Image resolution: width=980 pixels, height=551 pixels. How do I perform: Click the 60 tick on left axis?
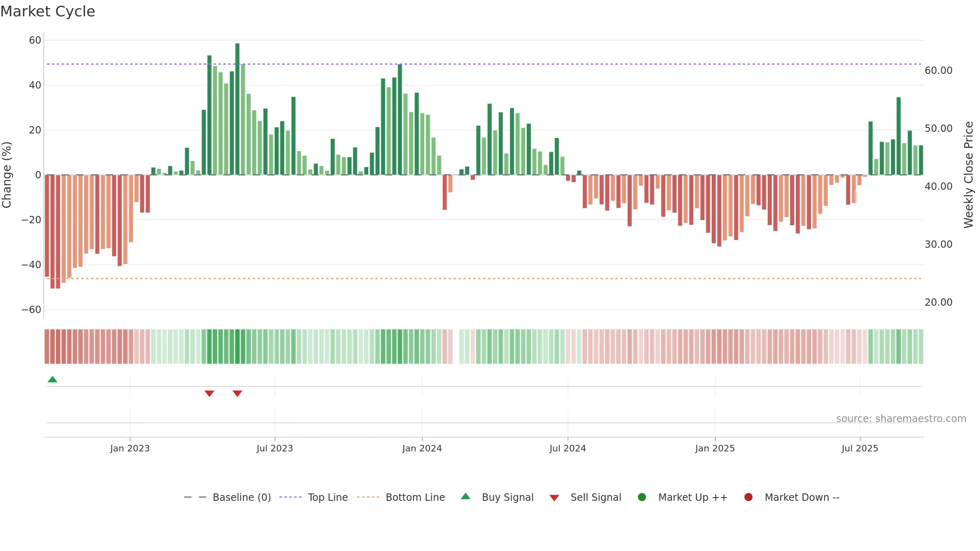[x=35, y=40]
